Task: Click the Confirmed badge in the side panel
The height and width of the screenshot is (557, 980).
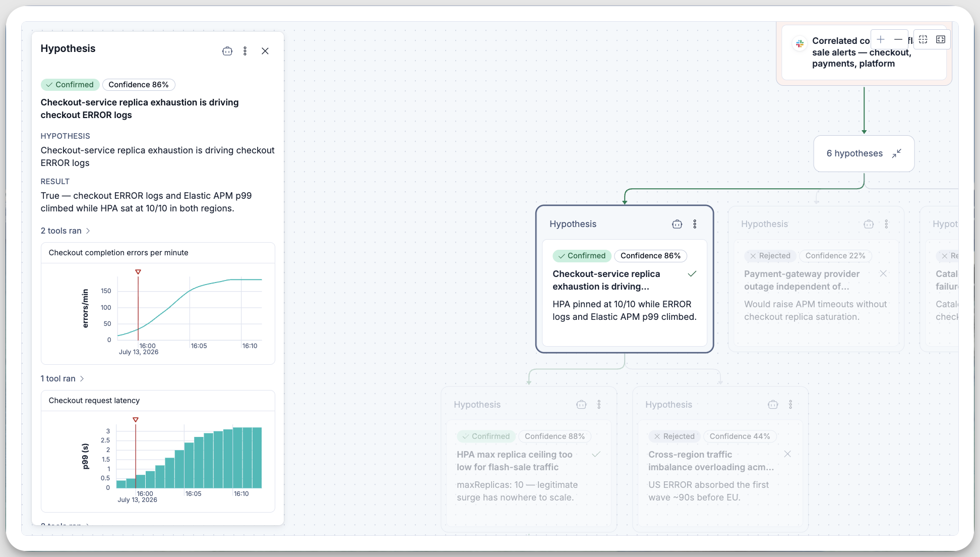Action: point(70,85)
